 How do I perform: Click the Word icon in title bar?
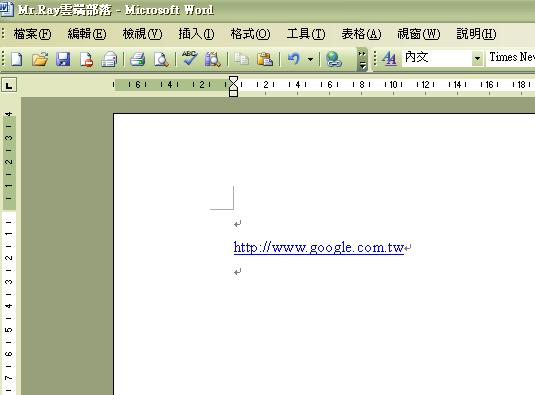(6, 9)
